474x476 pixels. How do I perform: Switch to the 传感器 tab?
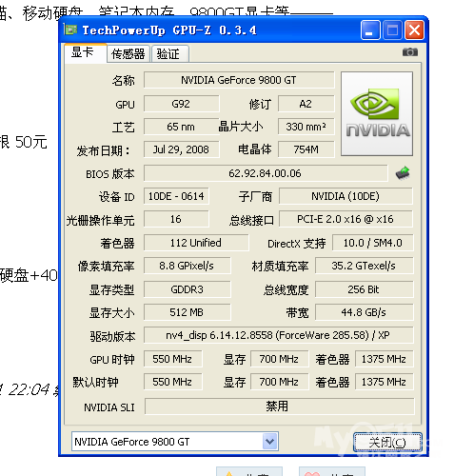pos(128,54)
